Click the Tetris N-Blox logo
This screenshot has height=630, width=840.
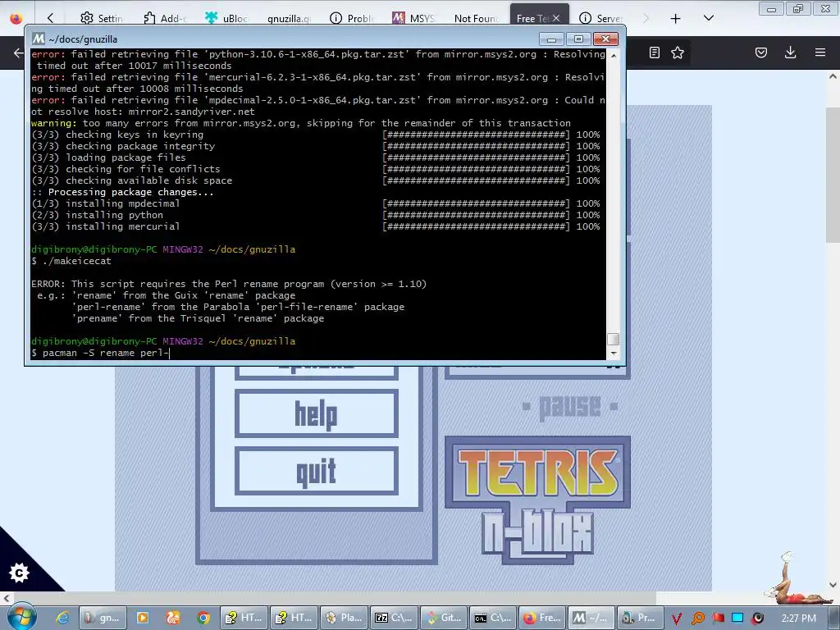[538, 500]
